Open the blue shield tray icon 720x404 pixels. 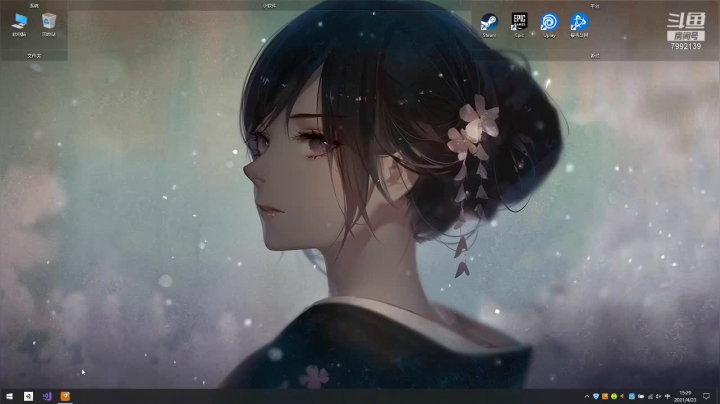(596, 396)
